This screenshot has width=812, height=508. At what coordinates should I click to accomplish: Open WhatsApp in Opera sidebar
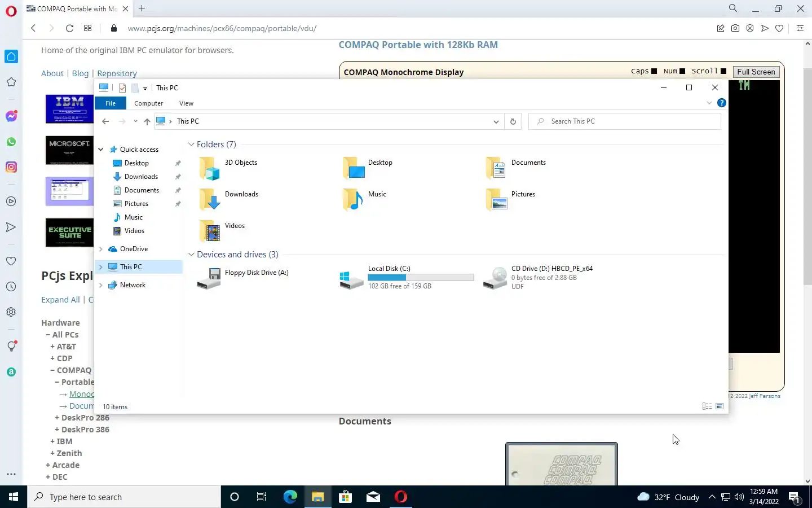(x=11, y=142)
